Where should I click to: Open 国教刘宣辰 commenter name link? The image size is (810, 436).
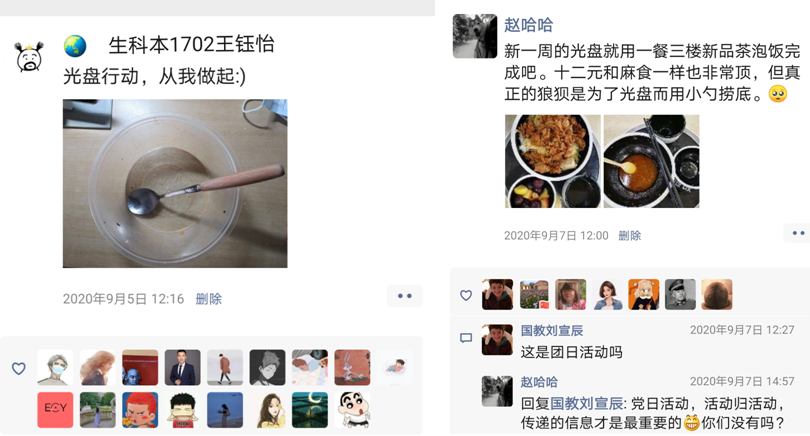pos(552,331)
